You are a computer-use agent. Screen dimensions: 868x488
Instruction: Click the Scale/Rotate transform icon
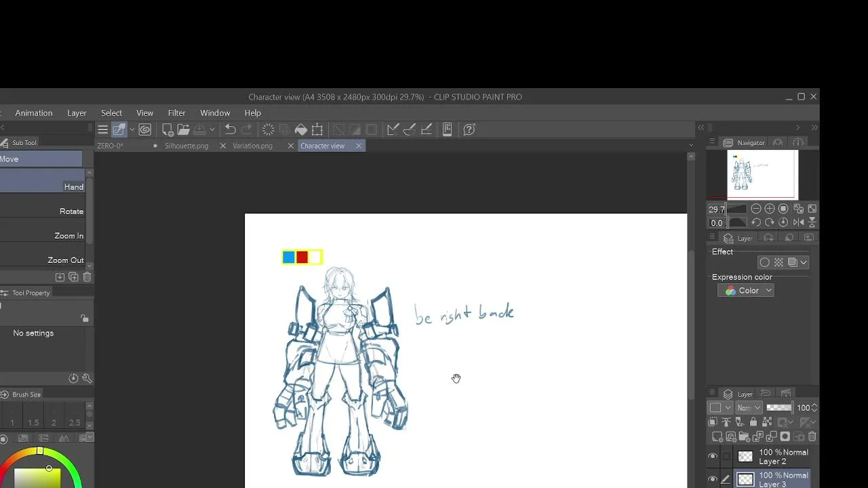(317, 129)
